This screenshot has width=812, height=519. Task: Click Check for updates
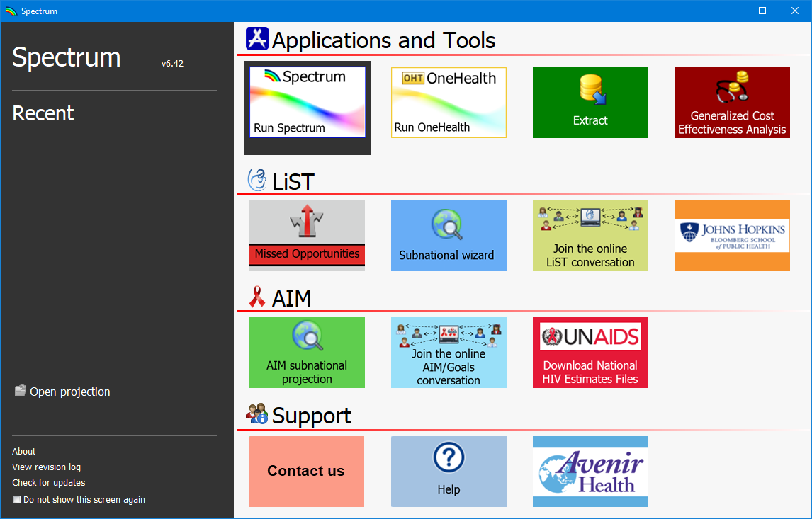[49, 482]
